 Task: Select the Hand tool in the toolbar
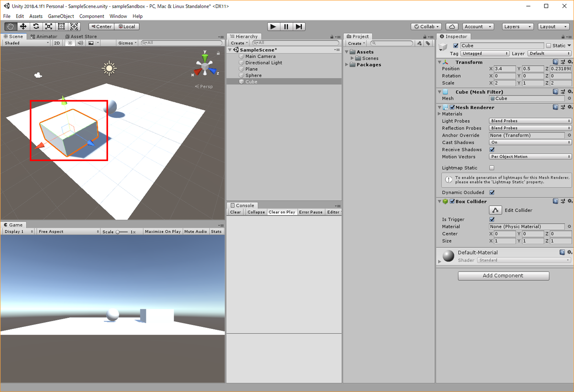(x=11, y=27)
